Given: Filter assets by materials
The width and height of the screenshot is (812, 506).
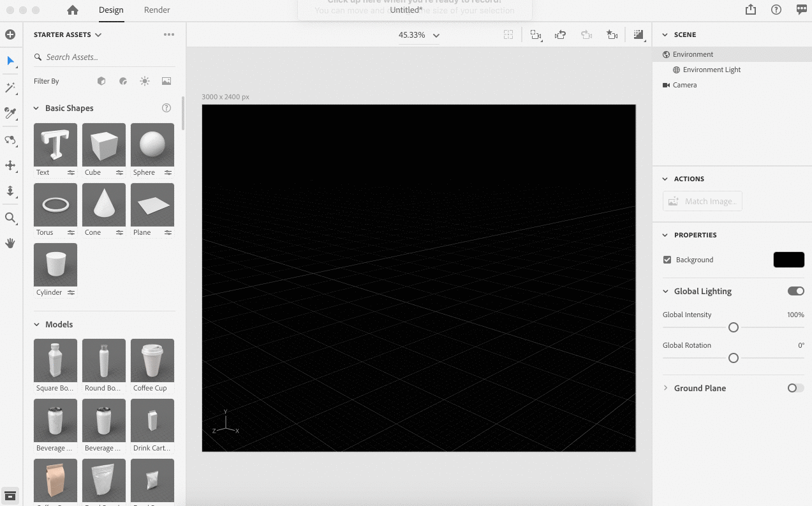Looking at the screenshot, I should 123,81.
